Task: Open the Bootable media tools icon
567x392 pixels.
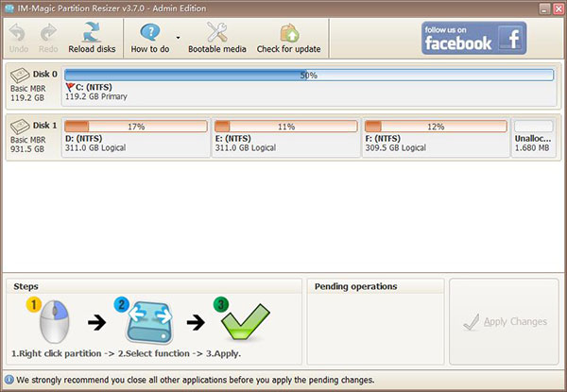Action: (217, 32)
